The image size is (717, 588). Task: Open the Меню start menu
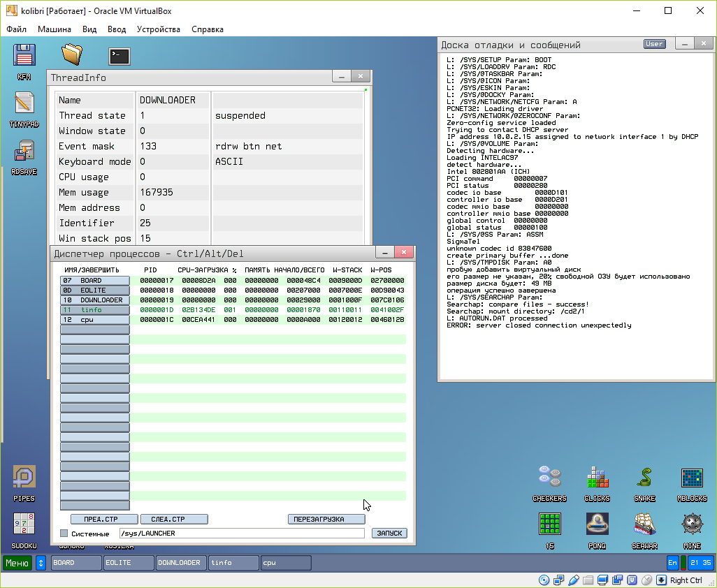click(17, 563)
